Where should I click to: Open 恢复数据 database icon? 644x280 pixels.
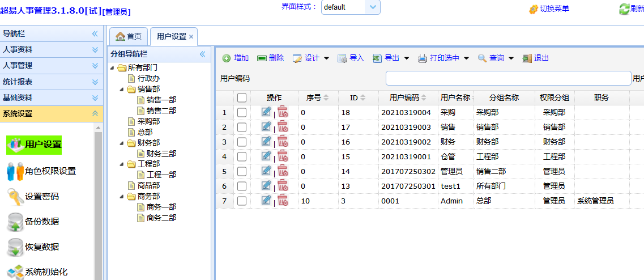click(16, 247)
